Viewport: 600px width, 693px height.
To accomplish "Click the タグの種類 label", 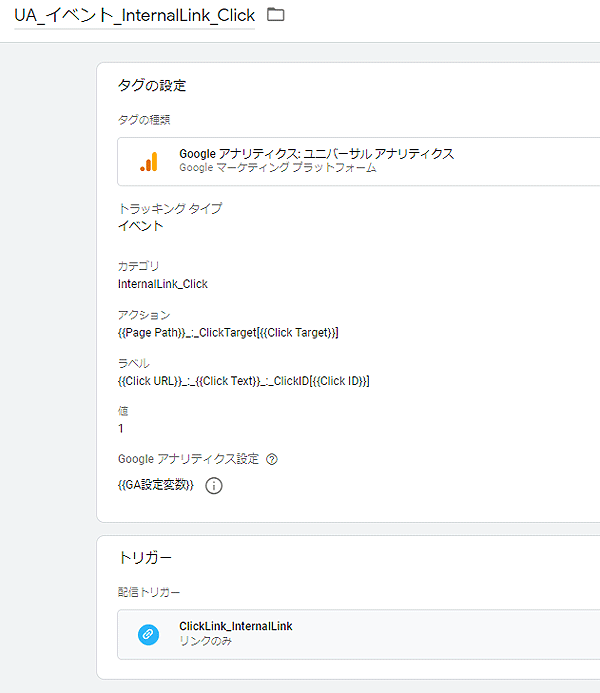I will 144,120.
